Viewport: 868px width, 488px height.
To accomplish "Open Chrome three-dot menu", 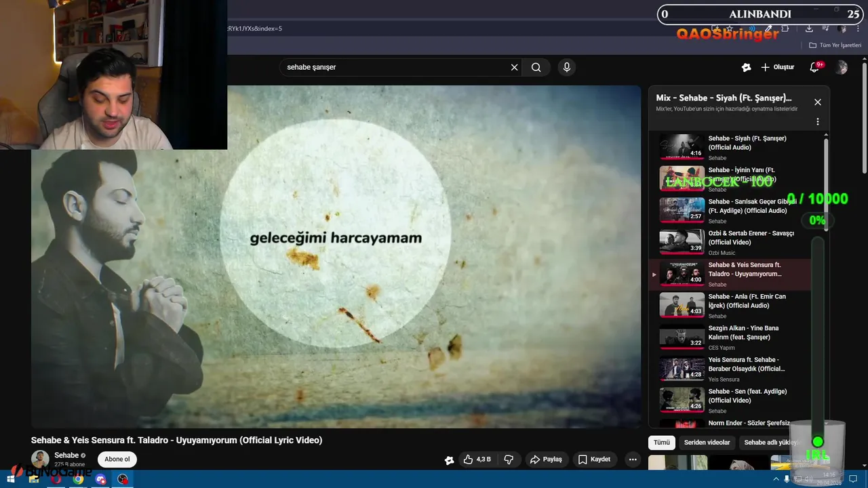I will (x=859, y=28).
